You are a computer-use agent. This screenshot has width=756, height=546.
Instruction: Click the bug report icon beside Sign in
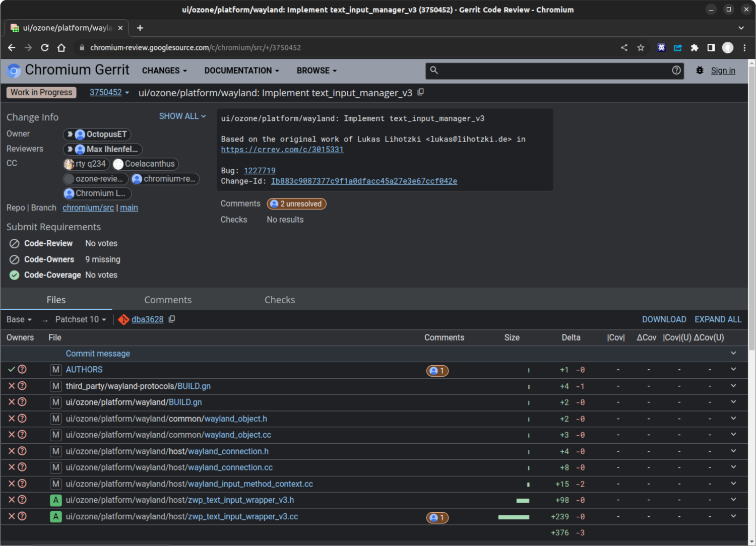700,71
